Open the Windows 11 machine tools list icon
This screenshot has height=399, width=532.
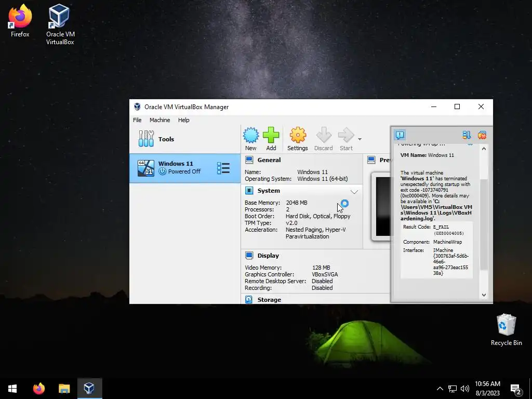pyautogui.click(x=223, y=168)
